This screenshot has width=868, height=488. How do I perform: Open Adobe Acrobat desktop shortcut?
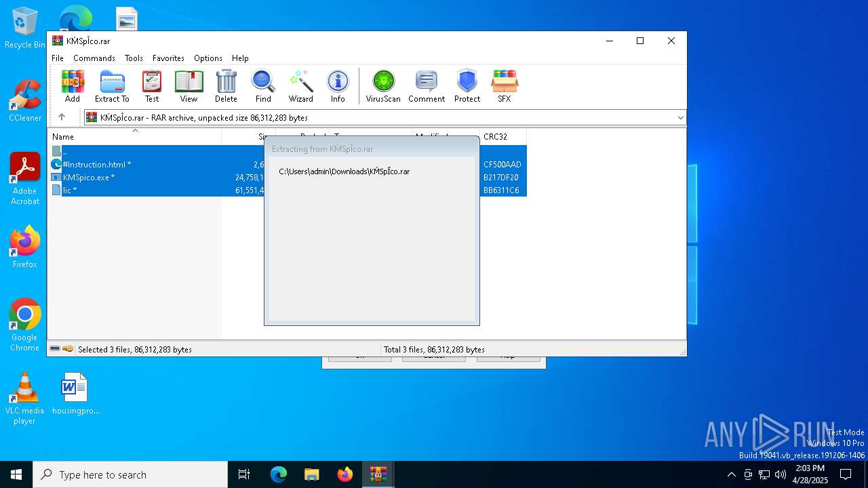point(25,179)
